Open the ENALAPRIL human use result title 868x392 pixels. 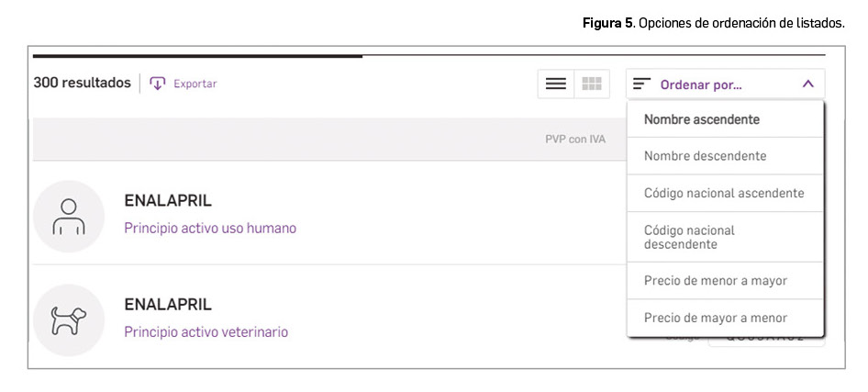point(168,201)
